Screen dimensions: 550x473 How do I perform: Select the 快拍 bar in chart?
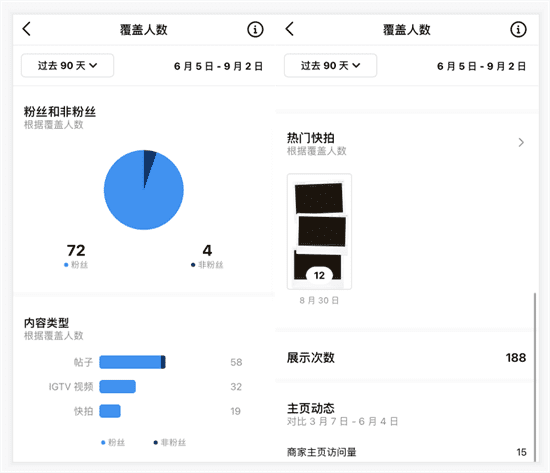(110, 411)
